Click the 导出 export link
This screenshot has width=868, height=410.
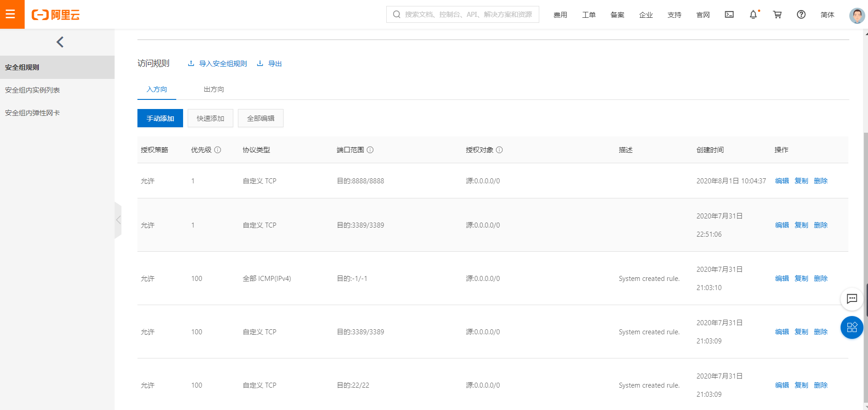(x=269, y=63)
